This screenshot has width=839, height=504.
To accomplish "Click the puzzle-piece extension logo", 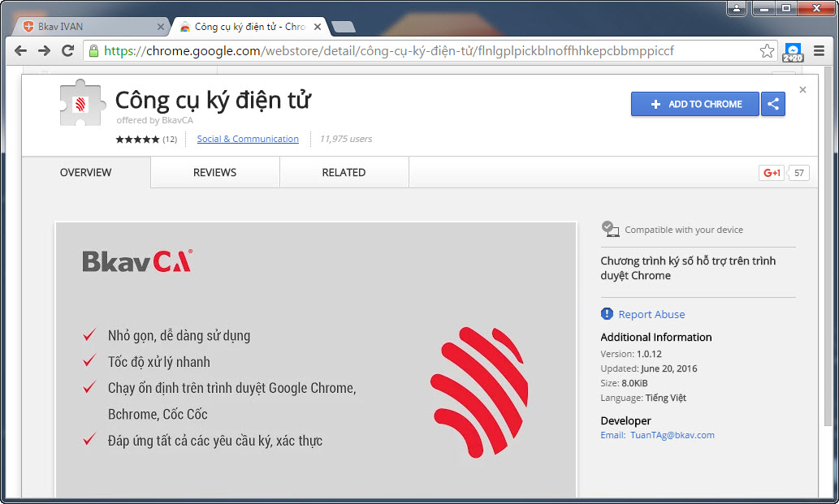I will 80,103.
